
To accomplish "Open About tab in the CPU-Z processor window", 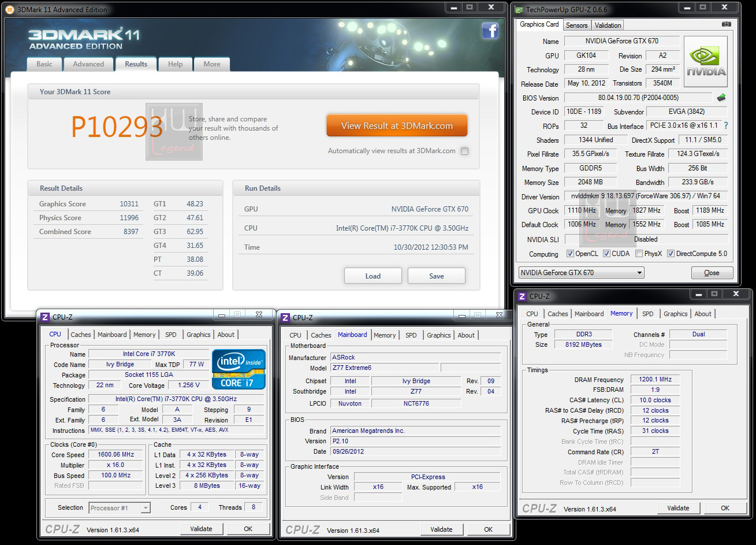I will pyautogui.click(x=226, y=335).
